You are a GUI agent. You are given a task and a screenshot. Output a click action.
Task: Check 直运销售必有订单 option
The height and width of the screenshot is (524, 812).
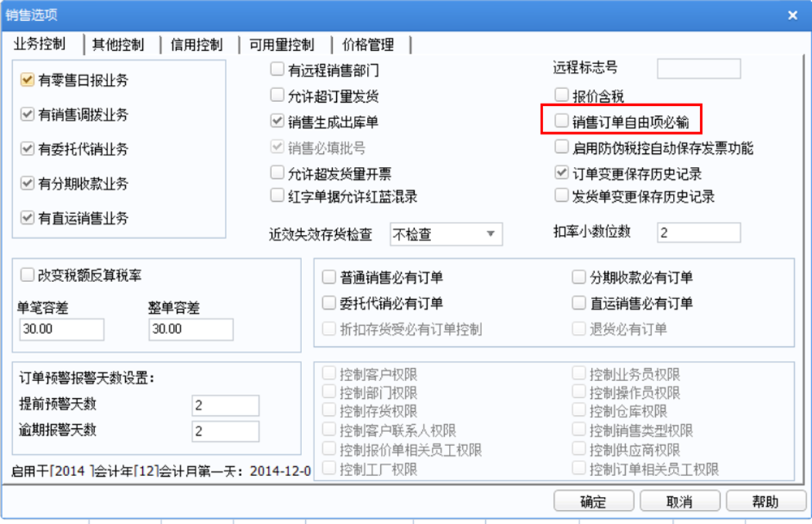[579, 303]
